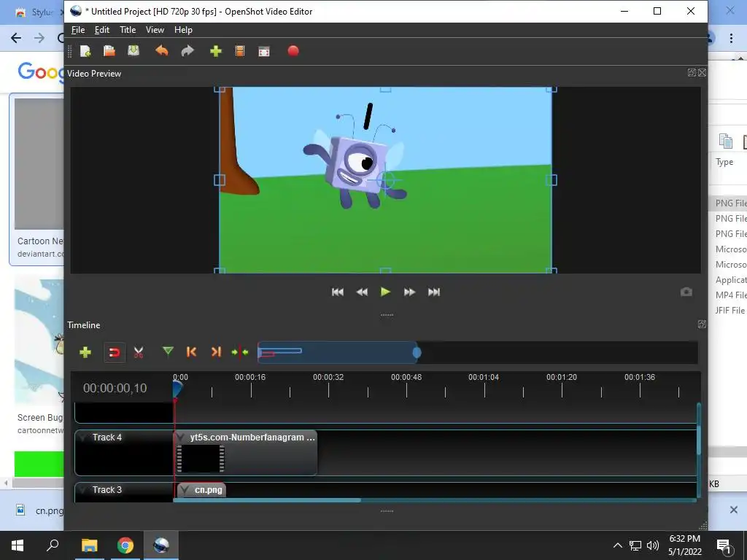Export video with the red circle button
747x560 pixels.
coord(293,51)
